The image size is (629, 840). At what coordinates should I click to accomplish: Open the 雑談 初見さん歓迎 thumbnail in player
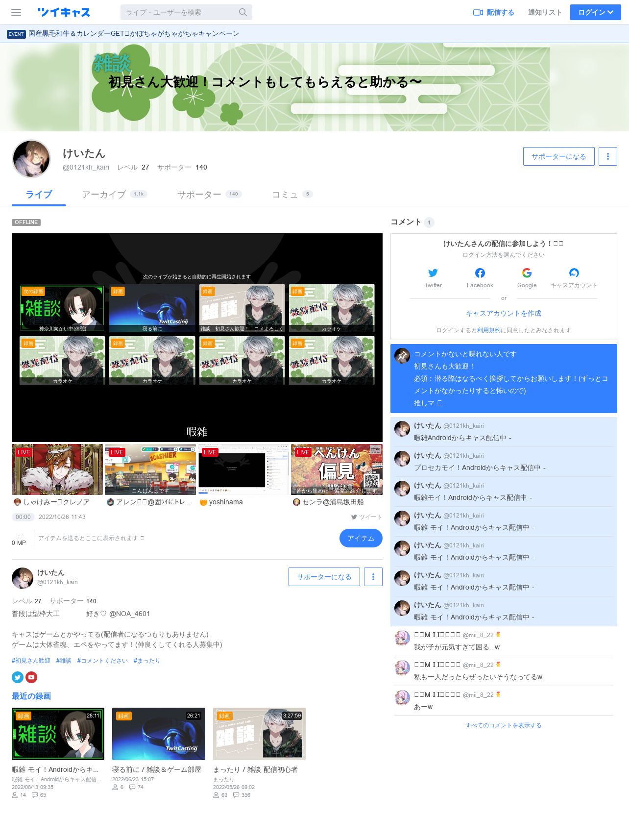[242, 308]
